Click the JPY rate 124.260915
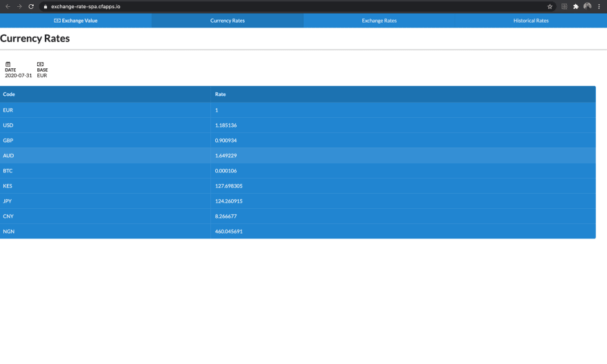607x364 pixels. pyautogui.click(x=229, y=201)
